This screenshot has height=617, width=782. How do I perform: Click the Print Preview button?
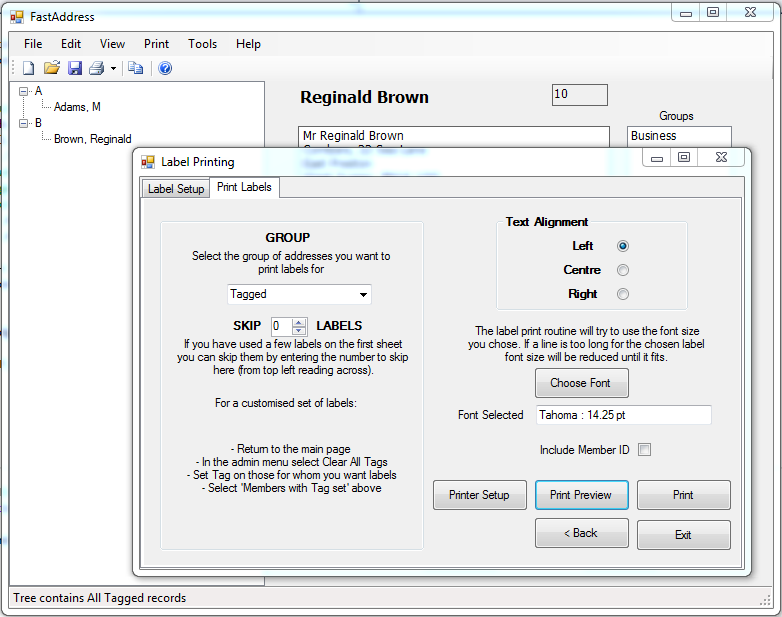tap(581, 495)
